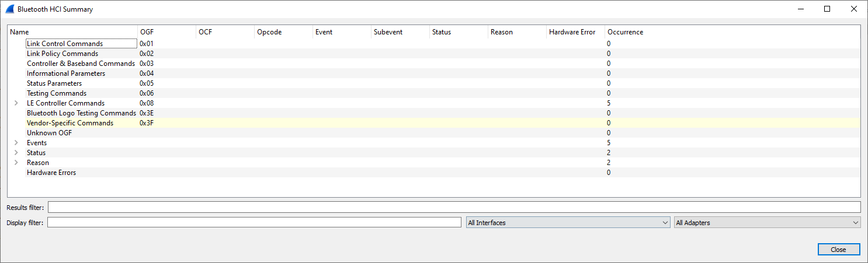Sort by the Reason column header
This screenshot has width=868, height=263.
(x=518, y=32)
